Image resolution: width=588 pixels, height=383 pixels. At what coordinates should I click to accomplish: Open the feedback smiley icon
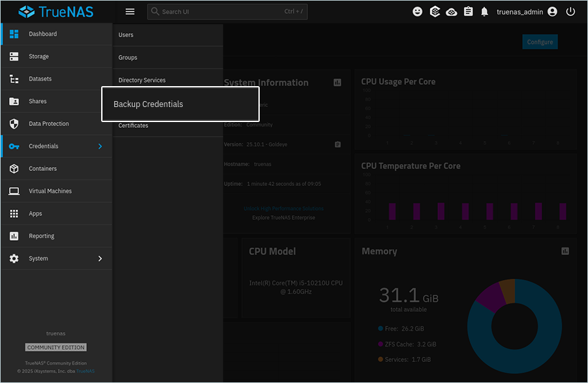[418, 12]
